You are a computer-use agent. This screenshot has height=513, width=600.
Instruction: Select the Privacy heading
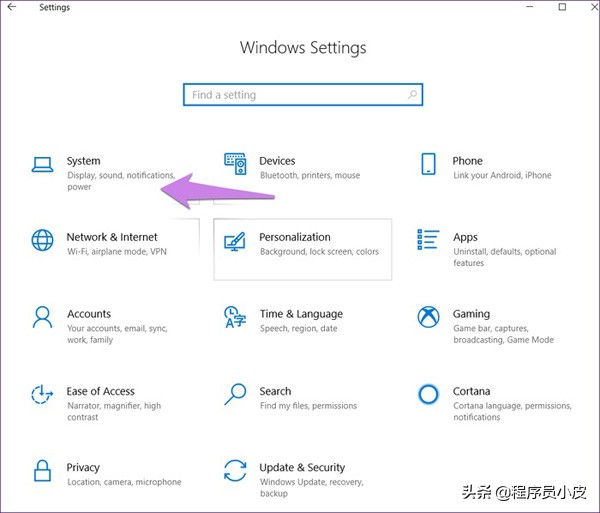83,467
